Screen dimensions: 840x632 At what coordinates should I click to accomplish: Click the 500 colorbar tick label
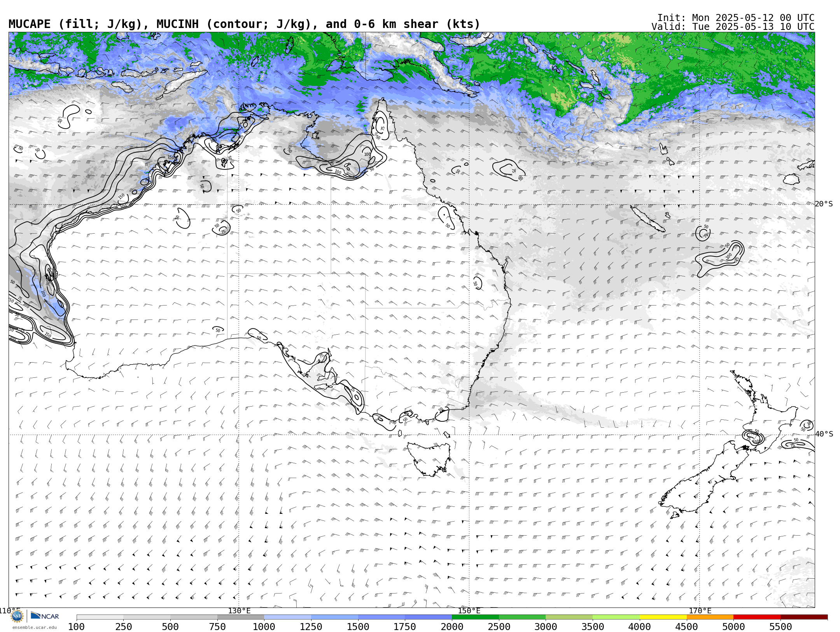click(x=170, y=627)
